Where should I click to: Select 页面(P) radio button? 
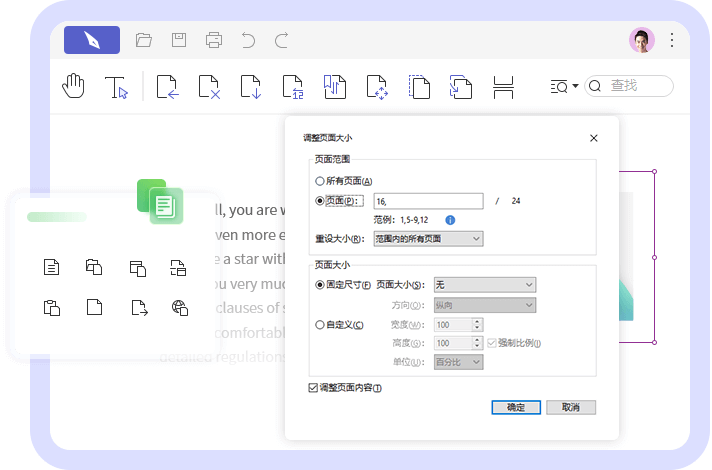320,200
